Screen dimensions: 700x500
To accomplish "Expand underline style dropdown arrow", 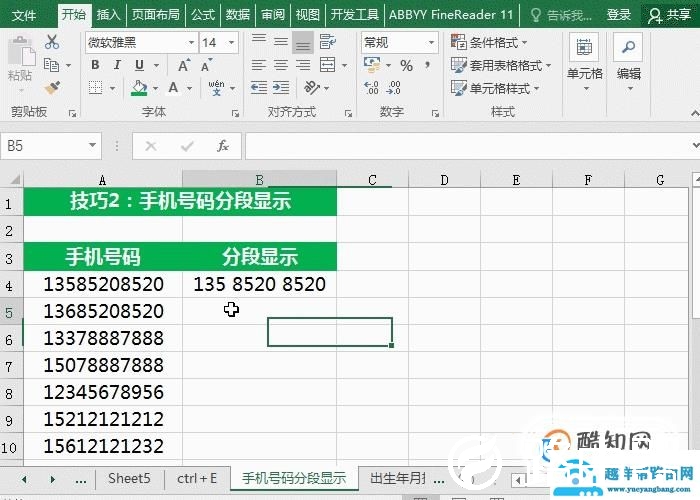I will tap(156, 66).
